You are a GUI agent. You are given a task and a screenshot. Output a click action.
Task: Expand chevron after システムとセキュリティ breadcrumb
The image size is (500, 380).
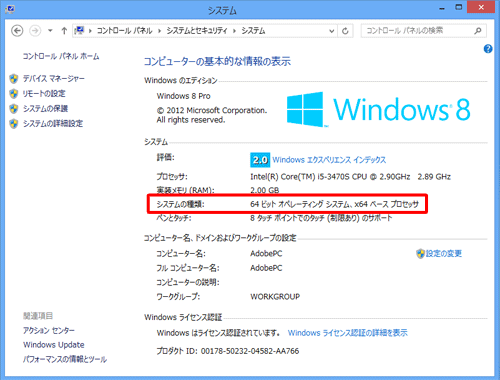click(234, 31)
